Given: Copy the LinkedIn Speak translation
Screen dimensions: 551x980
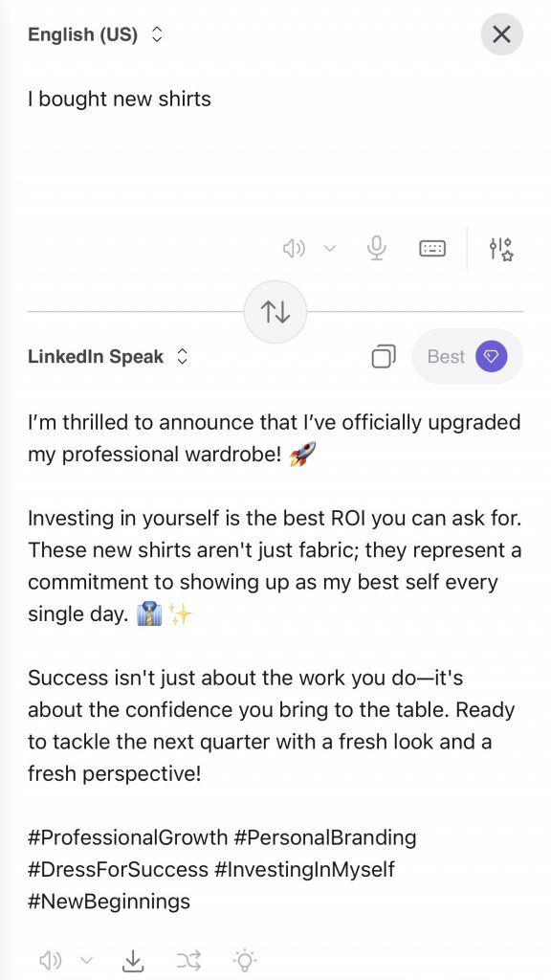Looking at the screenshot, I should (384, 355).
